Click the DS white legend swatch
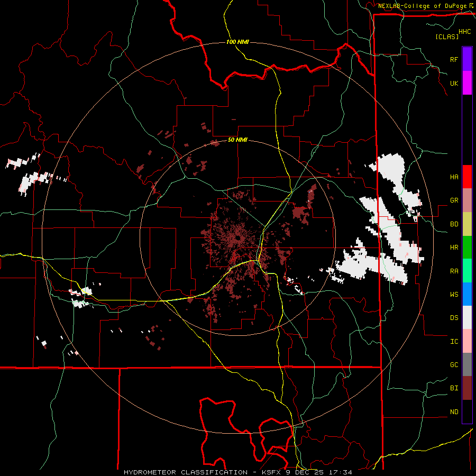This screenshot has width=476, height=476. (467, 317)
